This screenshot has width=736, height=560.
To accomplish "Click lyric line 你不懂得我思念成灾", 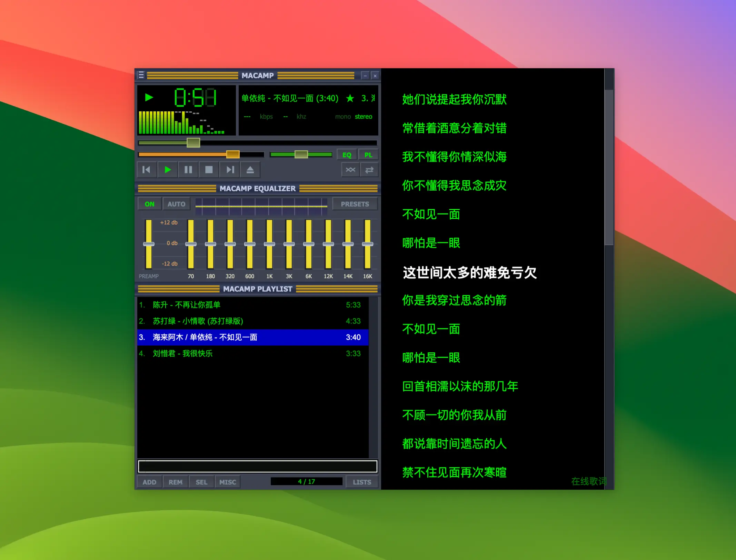I will (x=454, y=185).
